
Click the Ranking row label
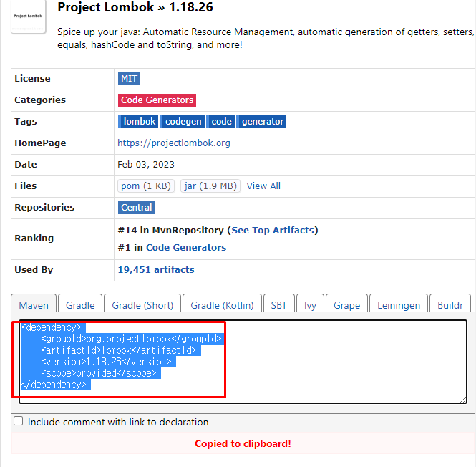(34, 239)
